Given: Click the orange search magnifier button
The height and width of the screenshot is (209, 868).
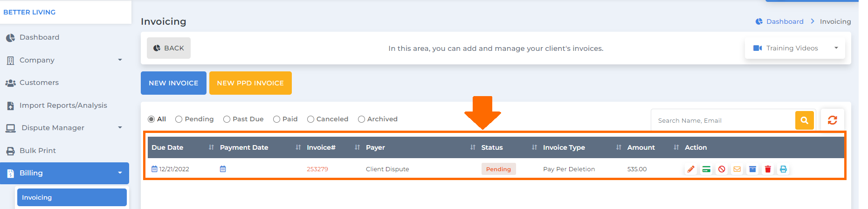Looking at the screenshot, I should (804, 120).
